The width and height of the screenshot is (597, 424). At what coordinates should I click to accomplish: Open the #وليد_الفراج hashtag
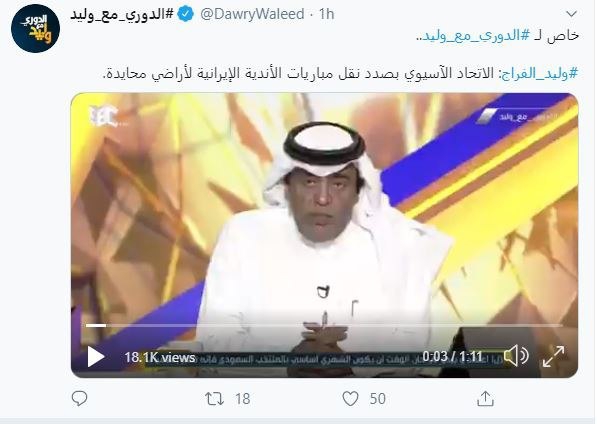(x=540, y=73)
